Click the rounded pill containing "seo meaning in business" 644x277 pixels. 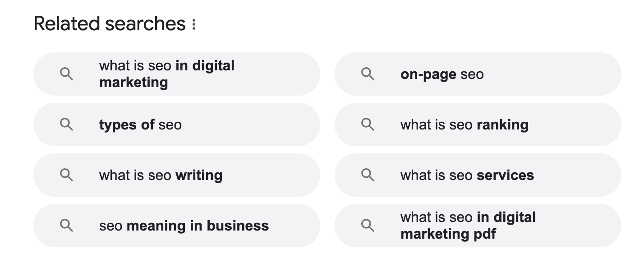[x=177, y=226]
